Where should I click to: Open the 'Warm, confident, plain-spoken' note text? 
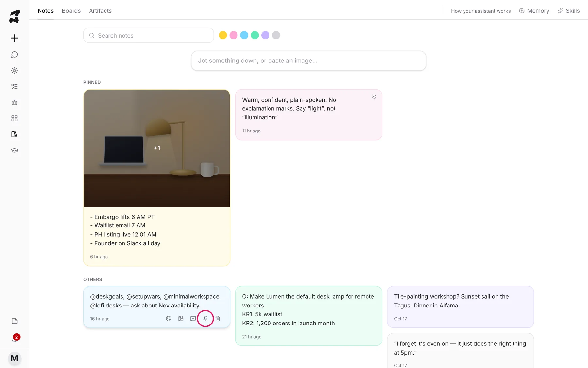[x=289, y=109]
